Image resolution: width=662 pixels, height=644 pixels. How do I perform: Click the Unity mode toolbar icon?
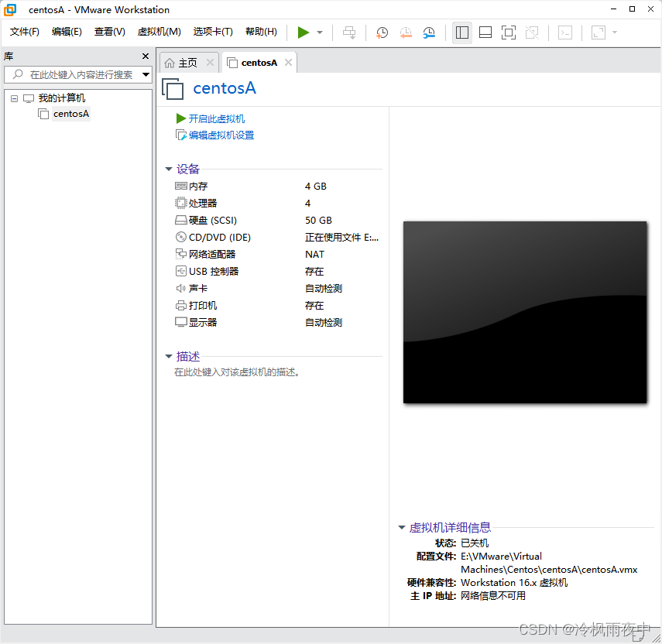click(532, 33)
